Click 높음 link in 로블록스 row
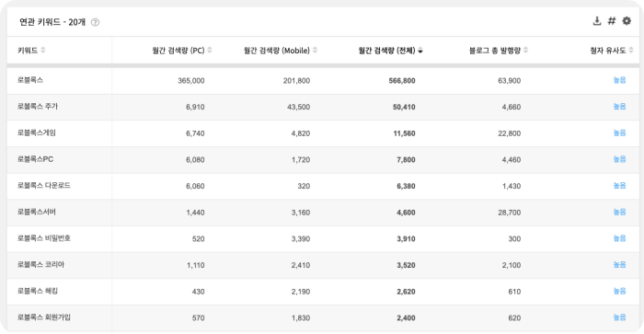Screen dimensions: 644x334 tap(619, 80)
